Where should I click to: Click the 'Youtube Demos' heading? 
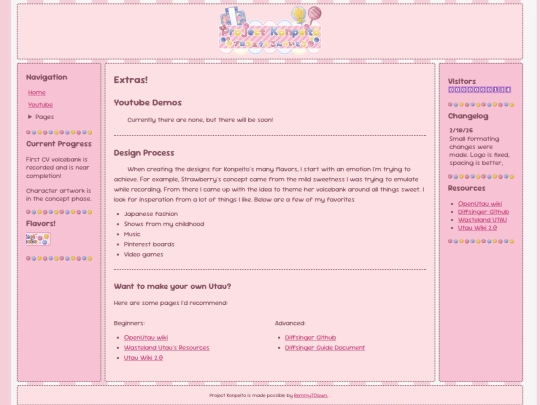pyautogui.click(x=148, y=103)
